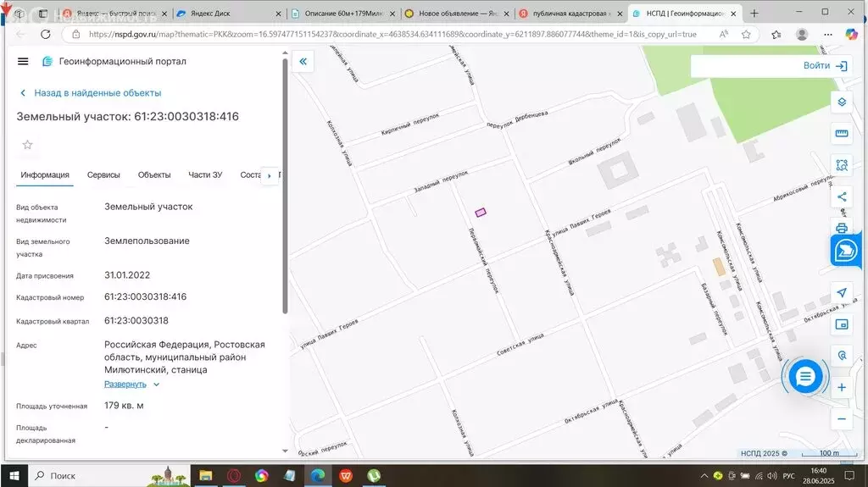
Task: Open Opera browser from the taskbar
Action: point(234,476)
